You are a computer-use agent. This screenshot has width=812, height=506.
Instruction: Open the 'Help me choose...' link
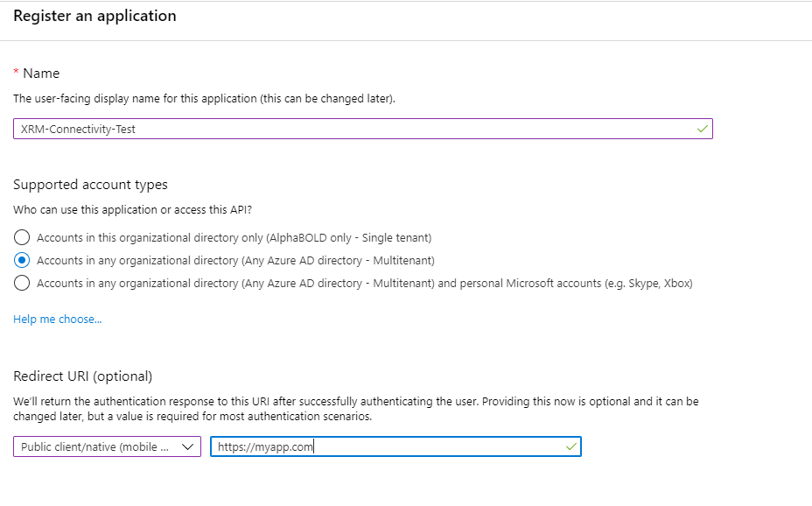coord(58,319)
